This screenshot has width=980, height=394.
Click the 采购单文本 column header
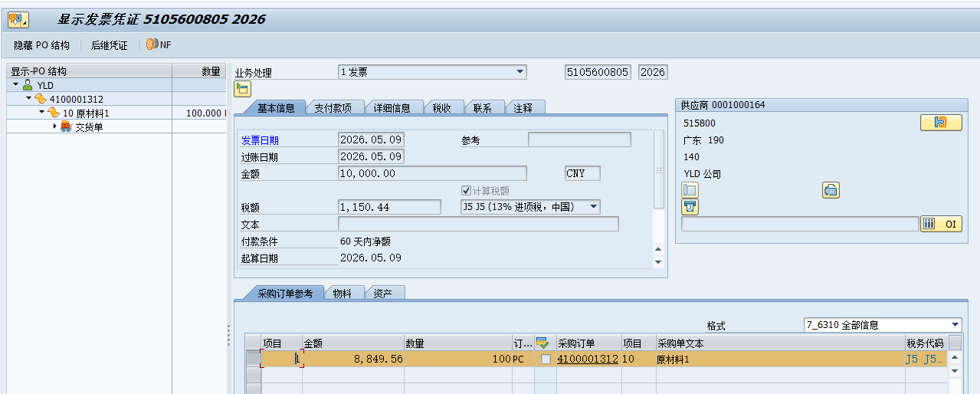[x=780, y=343]
